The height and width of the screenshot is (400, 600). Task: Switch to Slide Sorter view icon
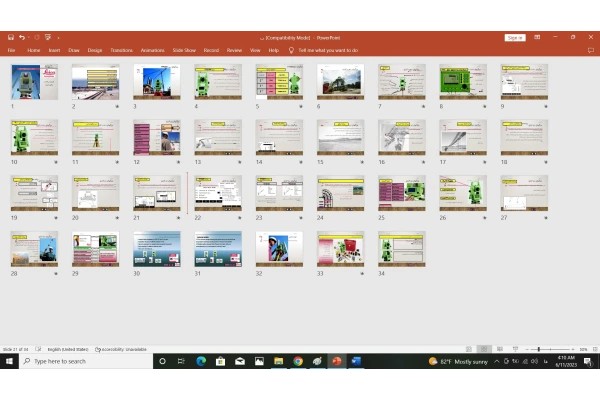point(484,349)
